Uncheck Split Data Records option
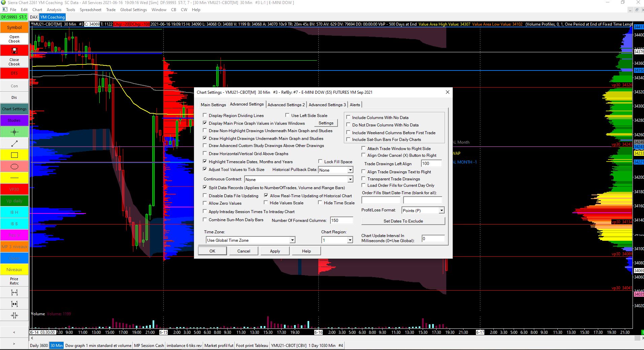Screen dimensions: 644x350 [205, 187]
